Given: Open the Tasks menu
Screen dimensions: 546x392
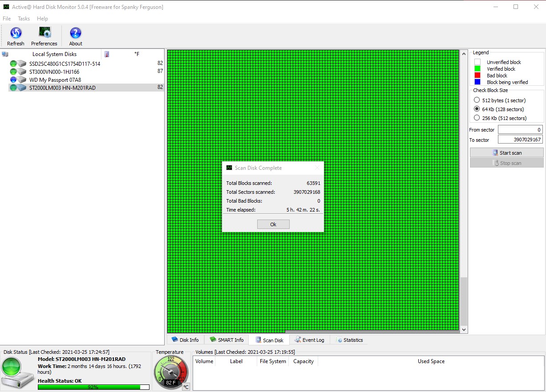Looking at the screenshot, I should [x=24, y=19].
